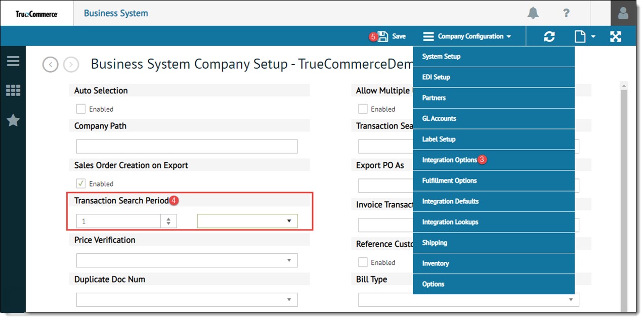Open the user profile avatar

point(623,13)
